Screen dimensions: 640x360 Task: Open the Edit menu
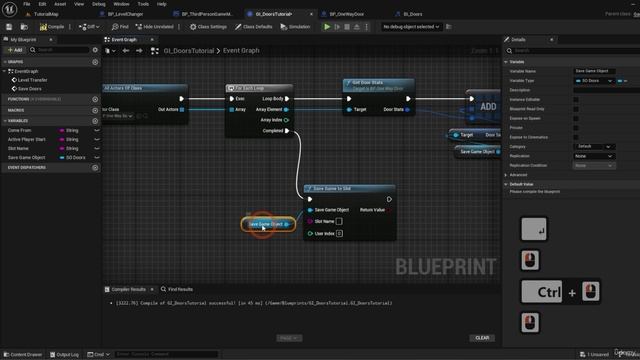pyautogui.click(x=42, y=4)
